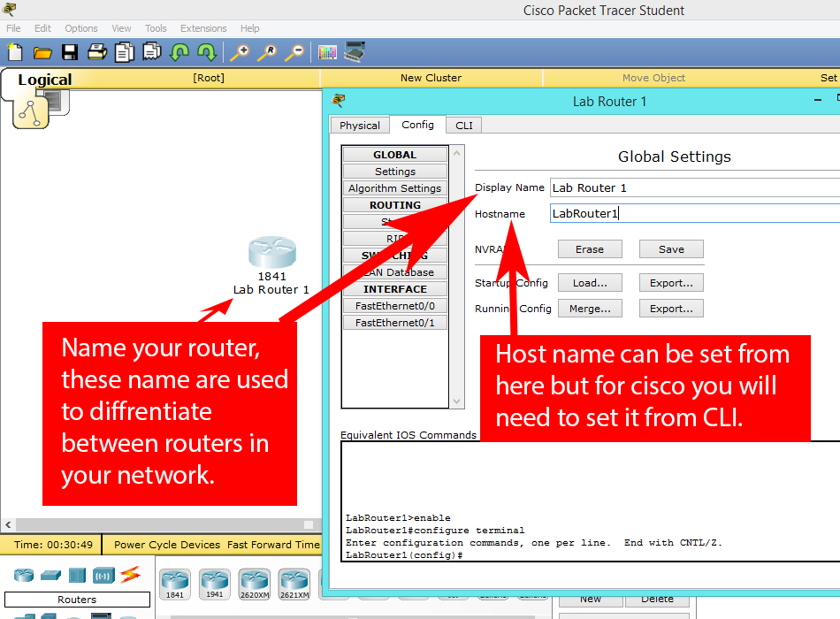Zoom in with the magnifier icon
840x619 pixels.
click(x=240, y=52)
